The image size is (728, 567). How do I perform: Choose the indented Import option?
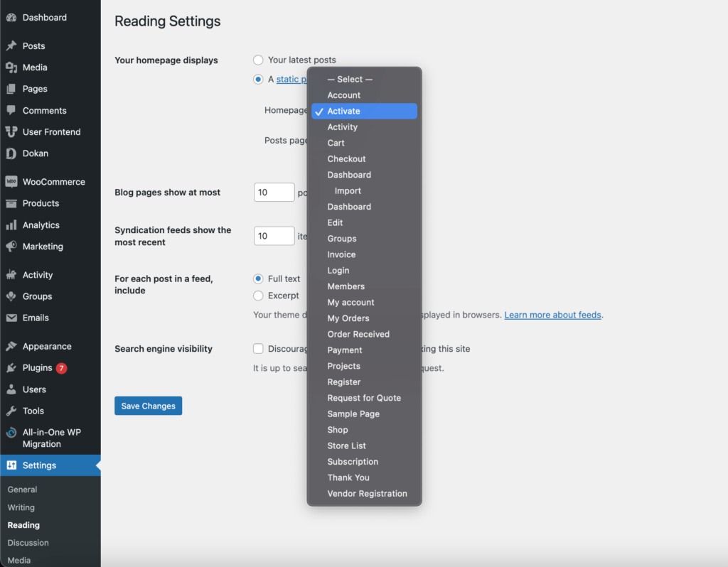coord(365,190)
